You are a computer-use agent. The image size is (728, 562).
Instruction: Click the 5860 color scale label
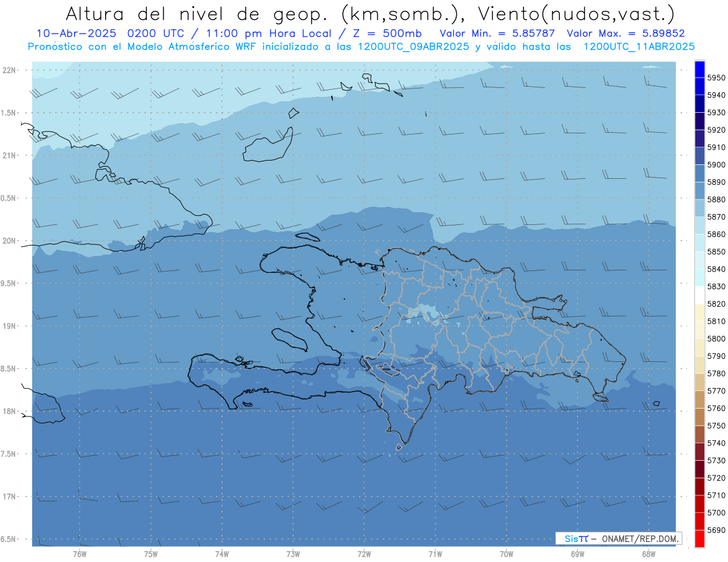[716, 234]
